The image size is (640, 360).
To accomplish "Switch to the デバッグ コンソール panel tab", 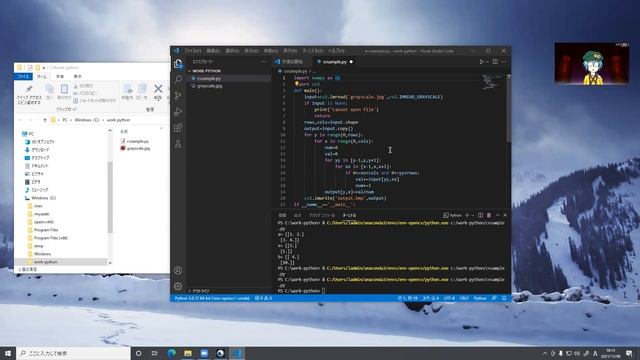I will click(x=322, y=216).
